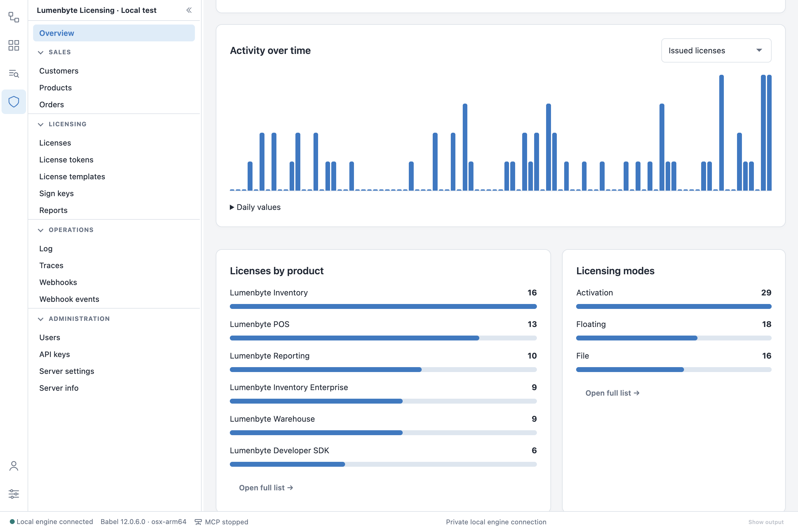798x532 pixels.
Task: Open the Products page
Action: [x=56, y=88]
